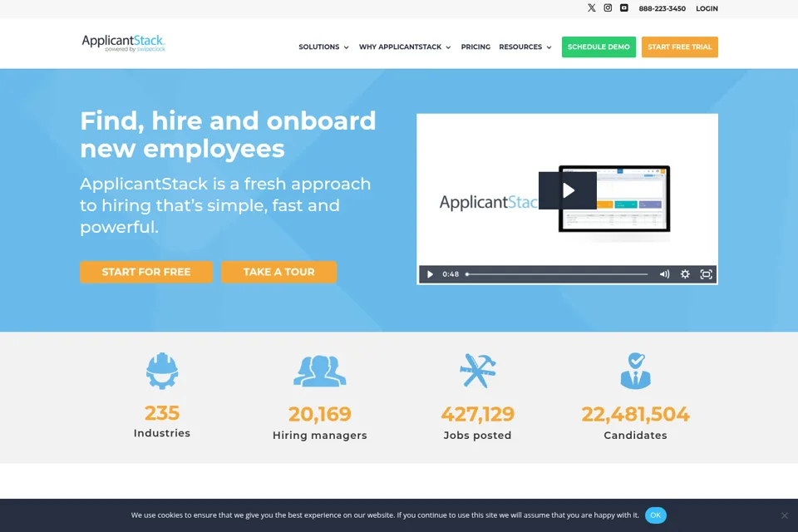Mute the video with the volume icon
The image size is (798, 532).
tap(665, 274)
